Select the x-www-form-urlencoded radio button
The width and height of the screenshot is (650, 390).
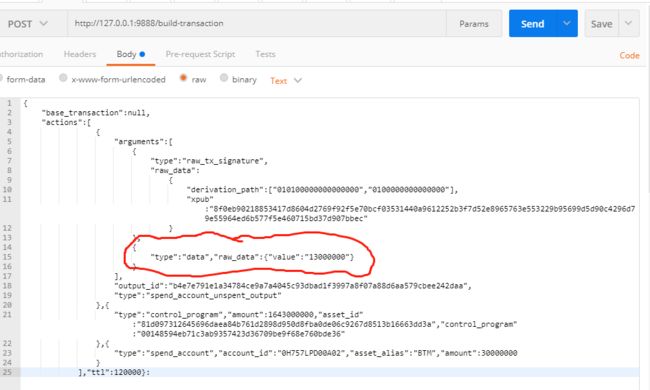[63, 78]
